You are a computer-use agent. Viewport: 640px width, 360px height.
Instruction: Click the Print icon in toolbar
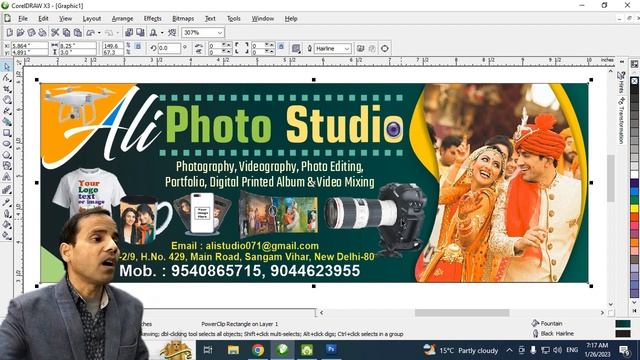coord(42,32)
